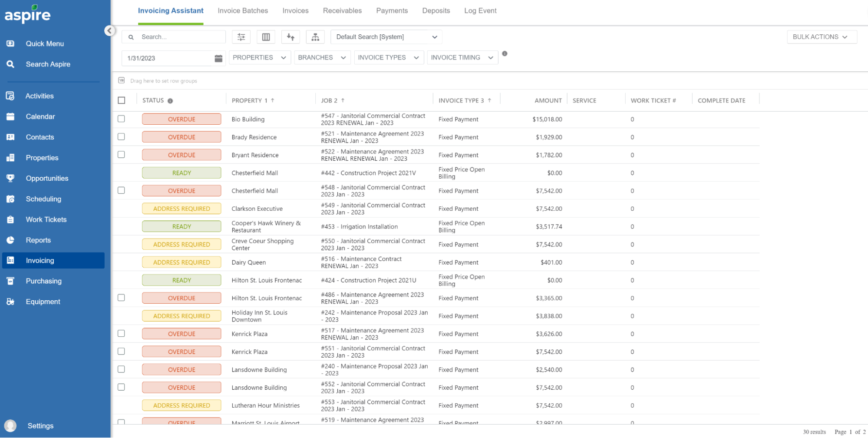The image size is (868, 438).
Task: Check the Lansdowne Building #240 row checkbox
Action: [121, 369]
